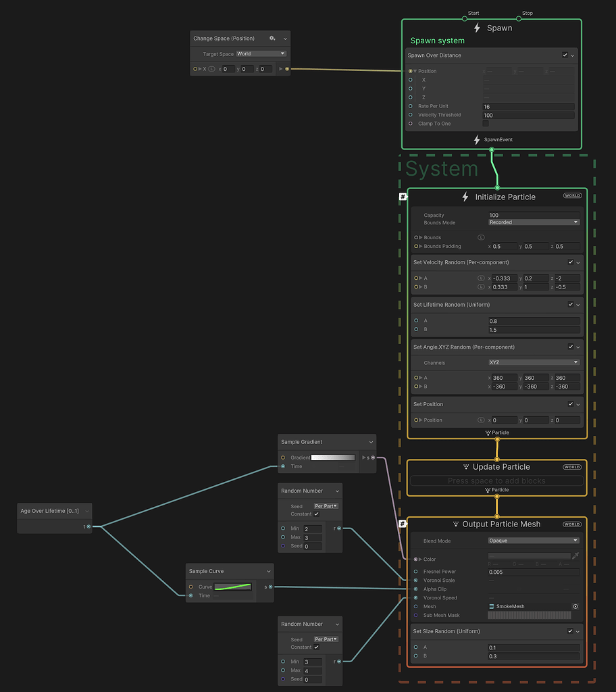The height and width of the screenshot is (692, 616).
Task: Click the Color picker eyedropper icon
Action: (x=575, y=555)
